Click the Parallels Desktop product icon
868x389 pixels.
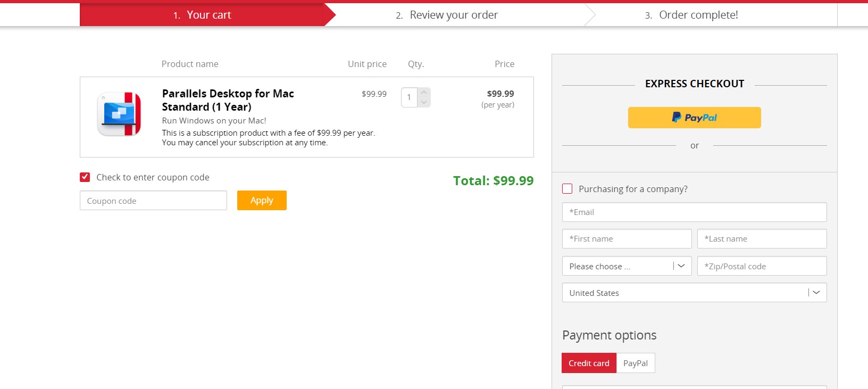(x=119, y=114)
